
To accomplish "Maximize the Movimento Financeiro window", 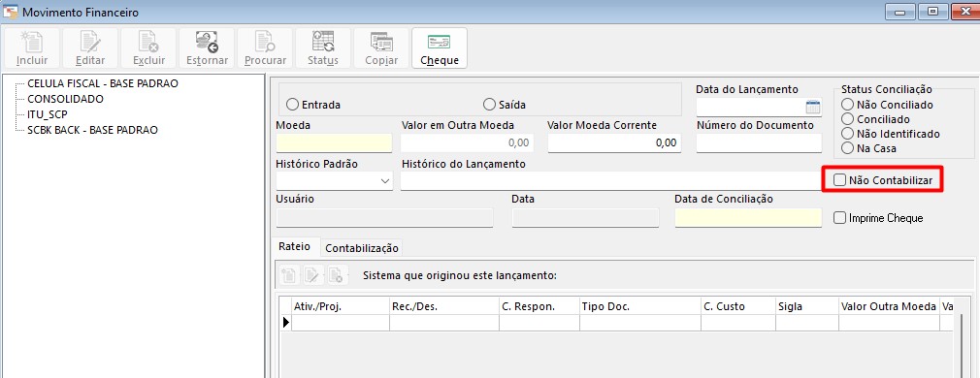I will pyautogui.click(x=932, y=12).
